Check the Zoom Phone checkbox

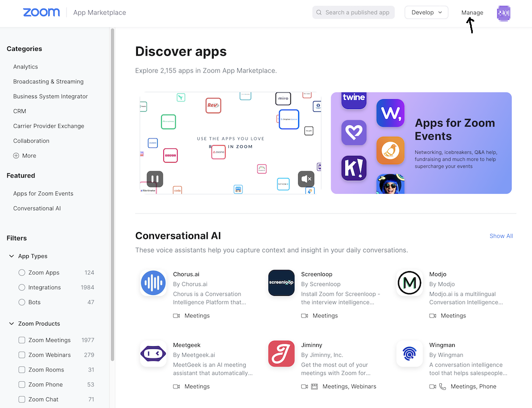22,385
